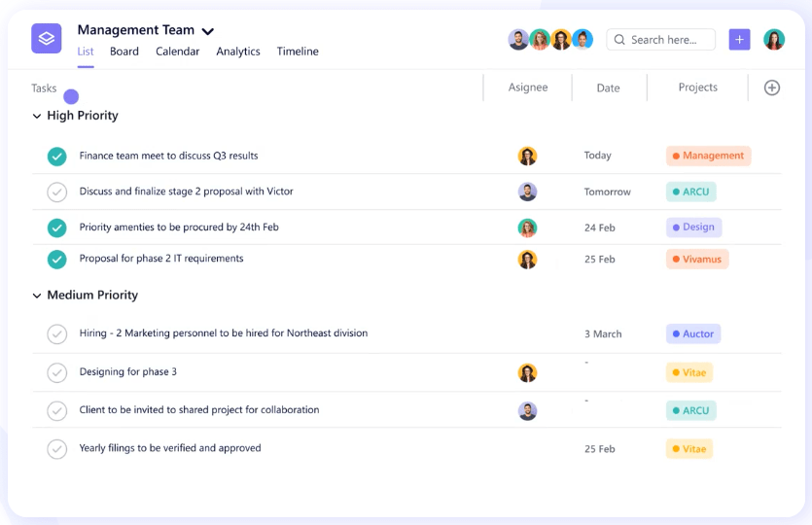Open the Timeline tab
The height and width of the screenshot is (525, 812).
pyautogui.click(x=298, y=52)
